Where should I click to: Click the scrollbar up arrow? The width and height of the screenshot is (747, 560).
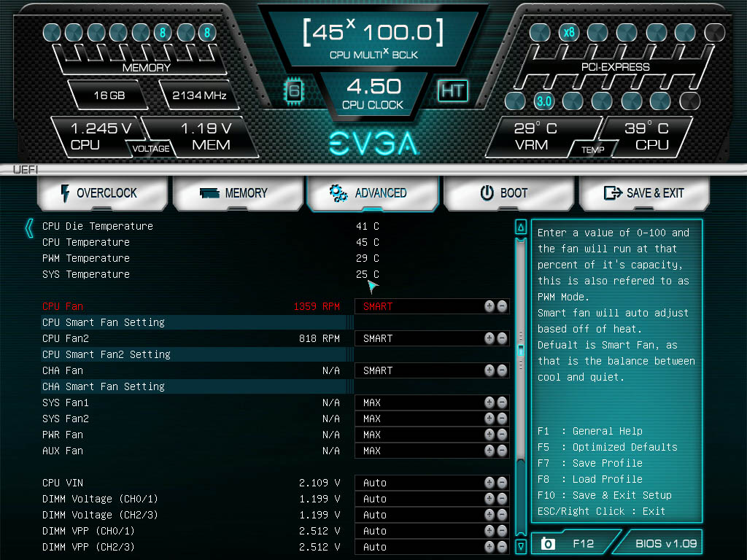tap(521, 227)
